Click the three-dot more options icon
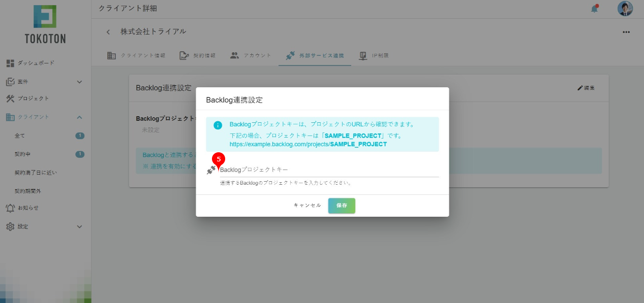 [x=626, y=32]
